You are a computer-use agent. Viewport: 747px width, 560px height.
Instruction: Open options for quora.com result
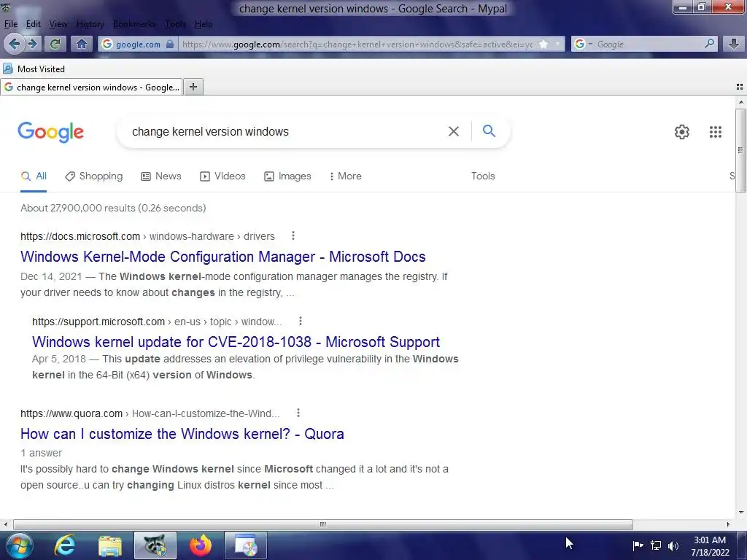pos(298,413)
